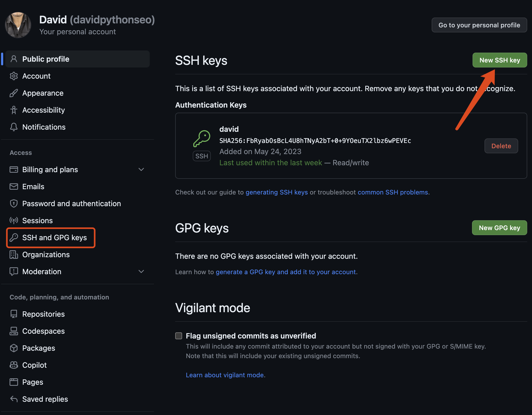Click the David profile avatar picture
Image resolution: width=532 pixels, height=415 pixels.
pyautogui.click(x=18, y=25)
